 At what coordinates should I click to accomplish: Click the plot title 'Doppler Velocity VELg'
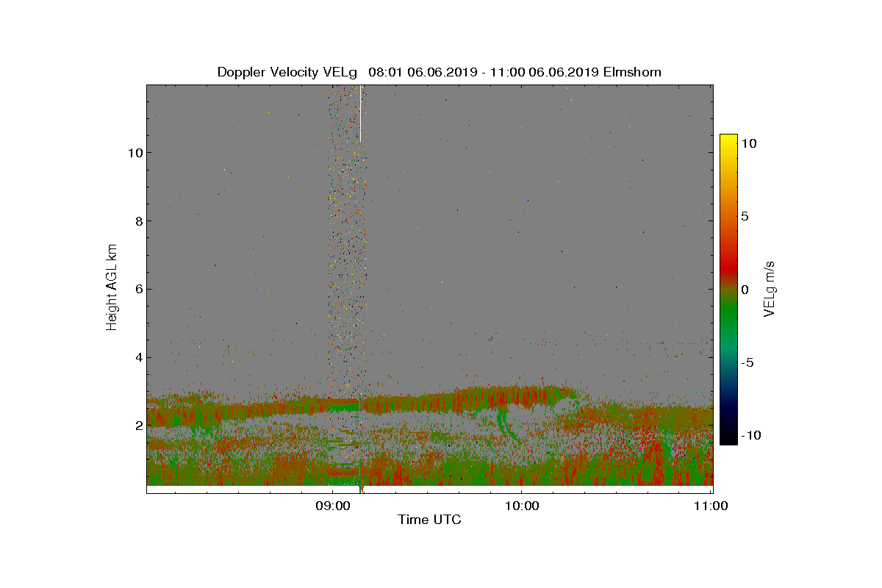coord(287,72)
